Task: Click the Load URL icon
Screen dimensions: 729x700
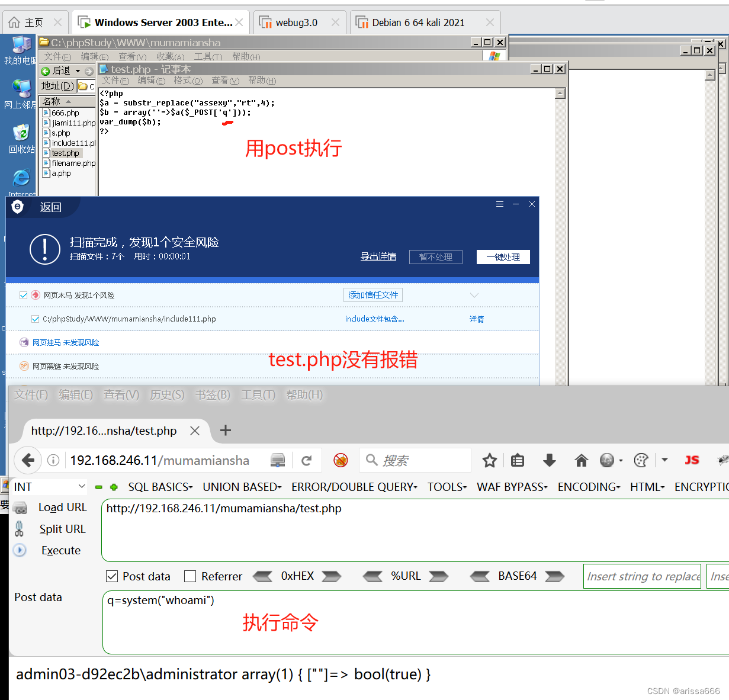Action: 20,508
